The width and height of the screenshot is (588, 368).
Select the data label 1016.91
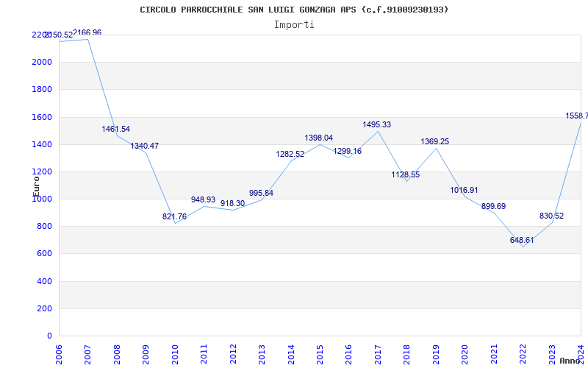(x=465, y=191)
